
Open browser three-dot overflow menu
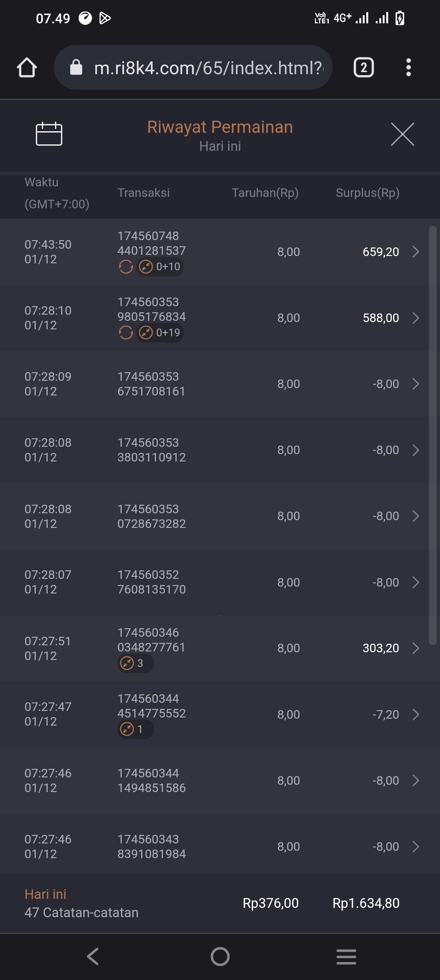tap(408, 68)
